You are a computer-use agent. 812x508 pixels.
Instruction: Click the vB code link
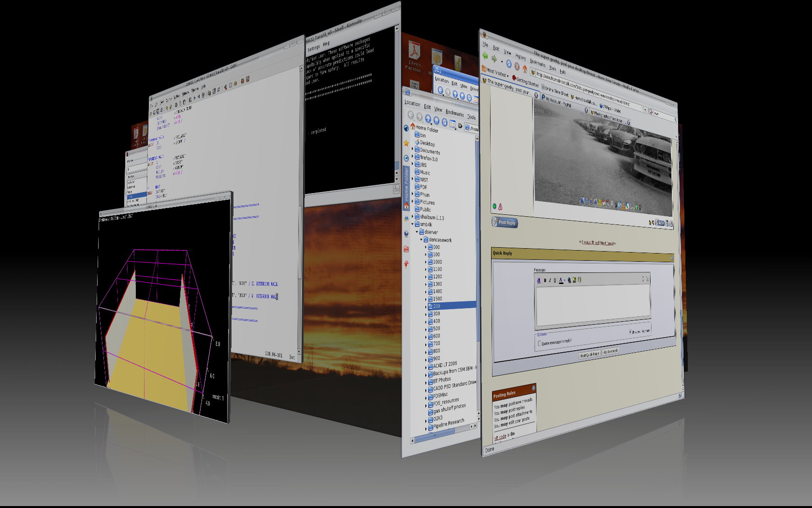click(x=500, y=437)
